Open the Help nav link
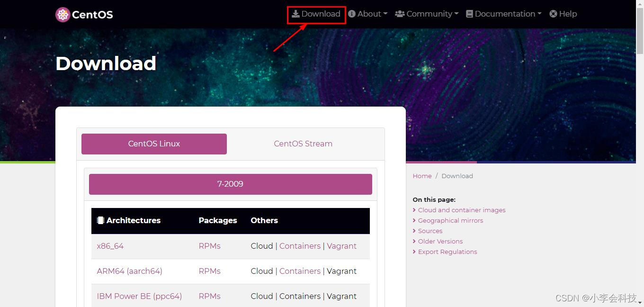 [x=563, y=14]
